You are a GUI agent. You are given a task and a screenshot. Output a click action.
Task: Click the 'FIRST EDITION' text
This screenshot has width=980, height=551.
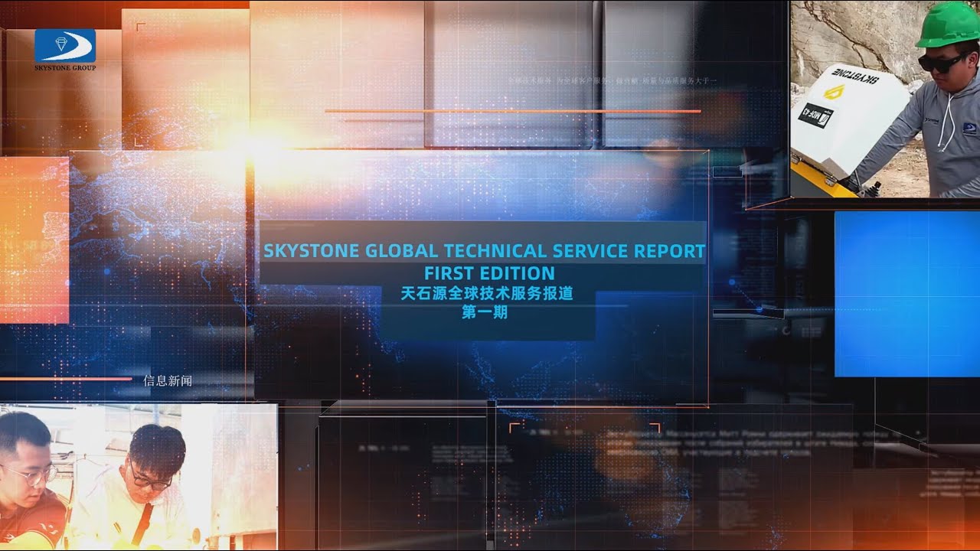click(489, 273)
